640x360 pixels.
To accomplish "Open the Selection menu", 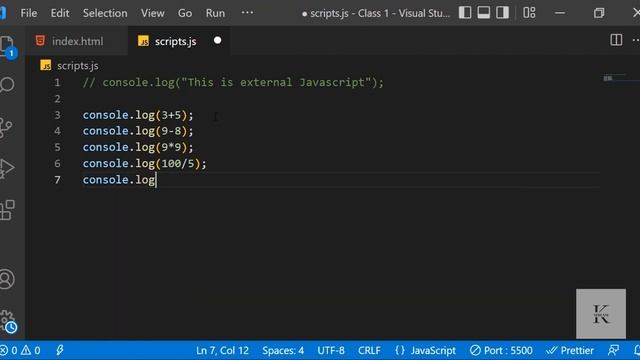I will point(105,13).
